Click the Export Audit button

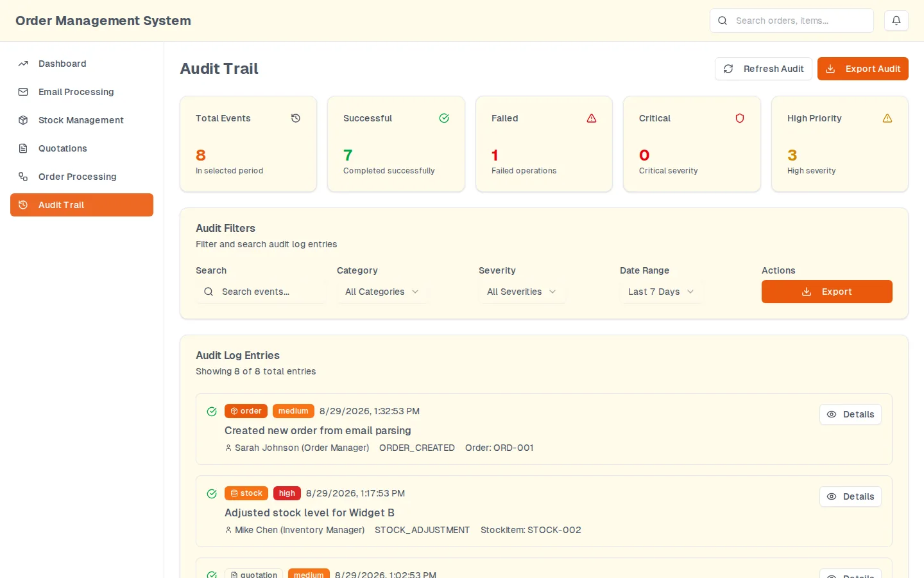(x=863, y=69)
